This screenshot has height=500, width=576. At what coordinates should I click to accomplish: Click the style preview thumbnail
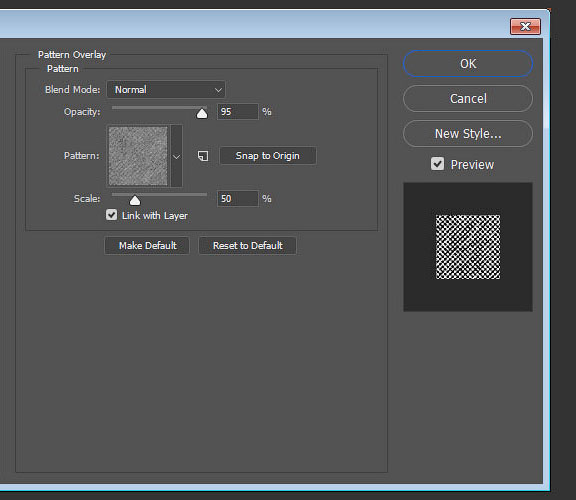tap(468, 247)
